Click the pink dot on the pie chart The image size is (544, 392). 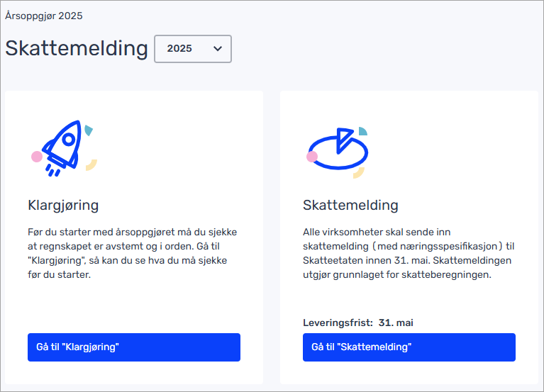tap(312, 157)
